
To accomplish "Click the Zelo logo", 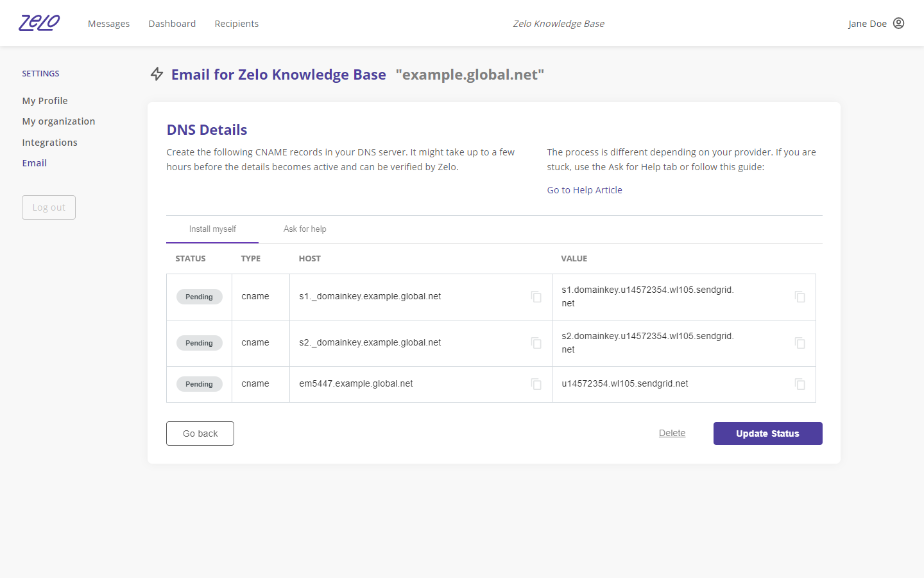I will coord(39,23).
